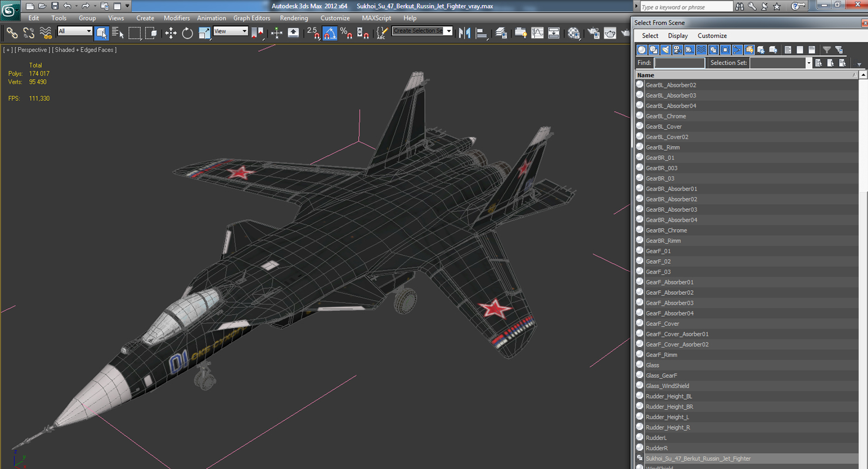Open the Rendered Frame Window

pyautogui.click(x=611, y=33)
